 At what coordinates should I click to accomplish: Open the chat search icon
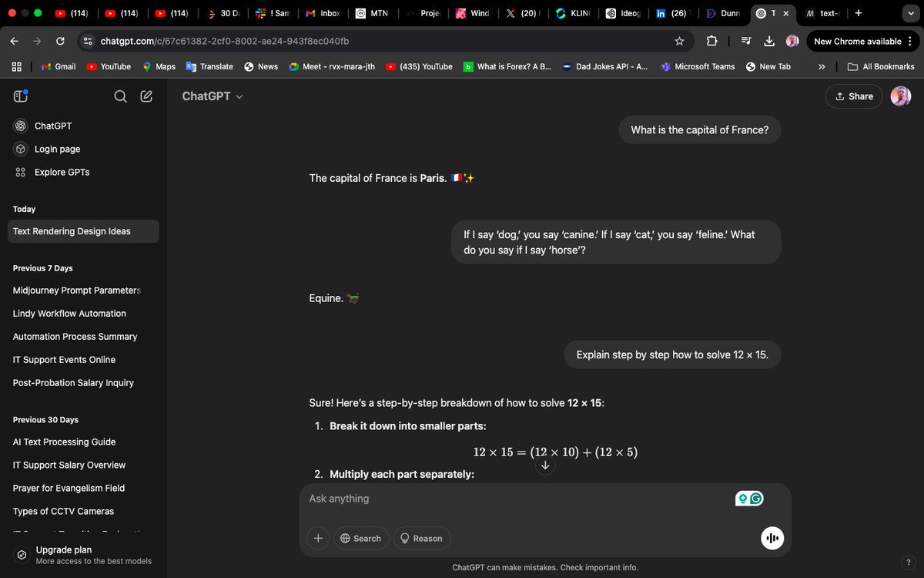click(x=120, y=96)
